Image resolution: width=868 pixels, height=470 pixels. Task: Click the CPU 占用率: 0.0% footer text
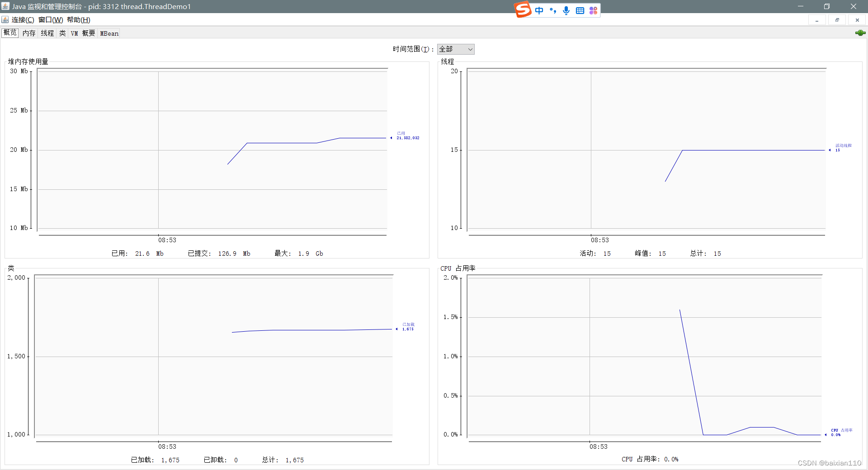click(x=650, y=459)
